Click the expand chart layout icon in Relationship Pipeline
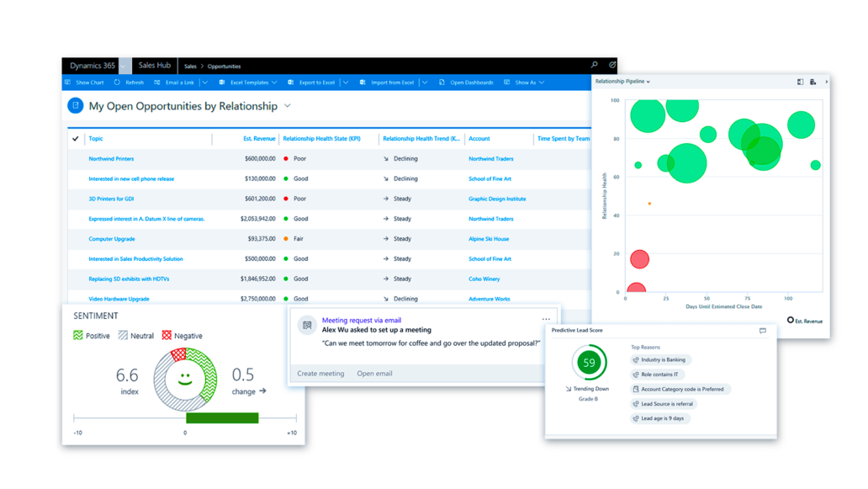The height and width of the screenshot is (489, 868). click(800, 82)
